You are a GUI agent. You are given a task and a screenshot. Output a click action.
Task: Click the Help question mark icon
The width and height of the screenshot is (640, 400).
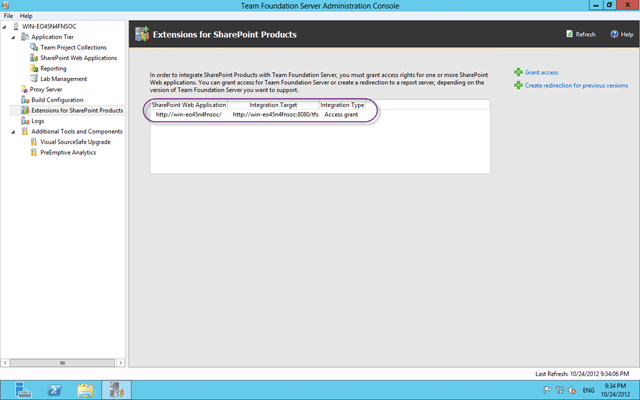[x=614, y=34]
